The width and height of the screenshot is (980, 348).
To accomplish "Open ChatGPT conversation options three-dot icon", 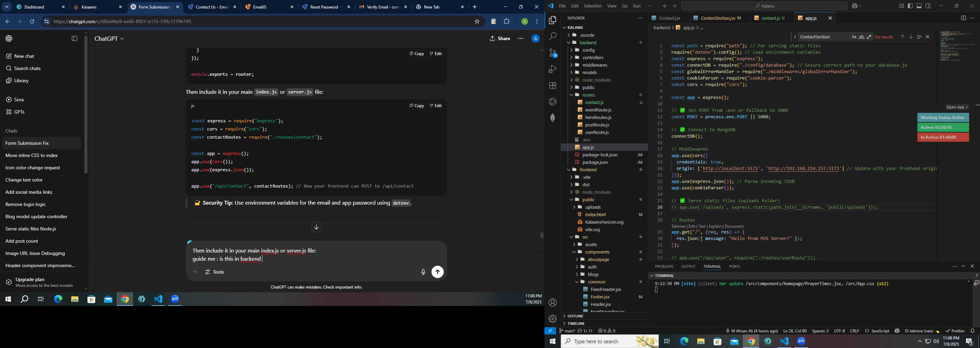I will [x=520, y=38].
